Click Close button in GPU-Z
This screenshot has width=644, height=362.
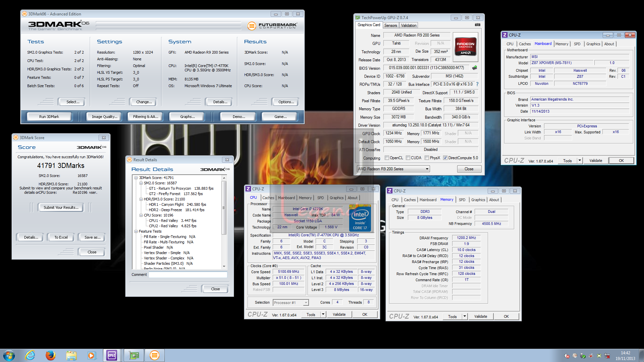(x=469, y=169)
